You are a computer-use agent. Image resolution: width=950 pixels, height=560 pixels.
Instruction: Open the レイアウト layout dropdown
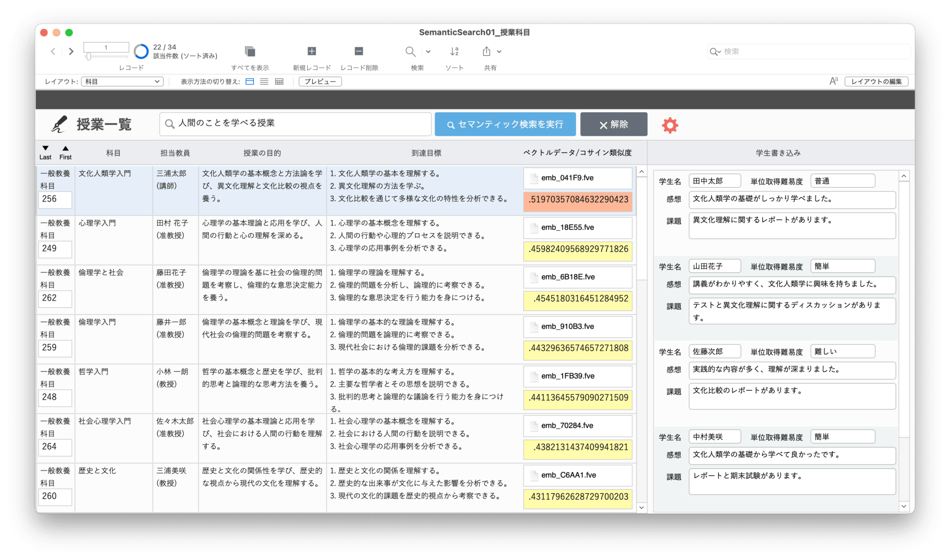coord(122,81)
